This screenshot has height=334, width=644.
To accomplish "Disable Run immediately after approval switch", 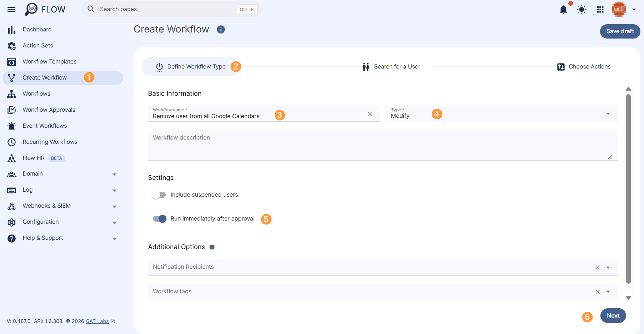I will pyautogui.click(x=160, y=219).
